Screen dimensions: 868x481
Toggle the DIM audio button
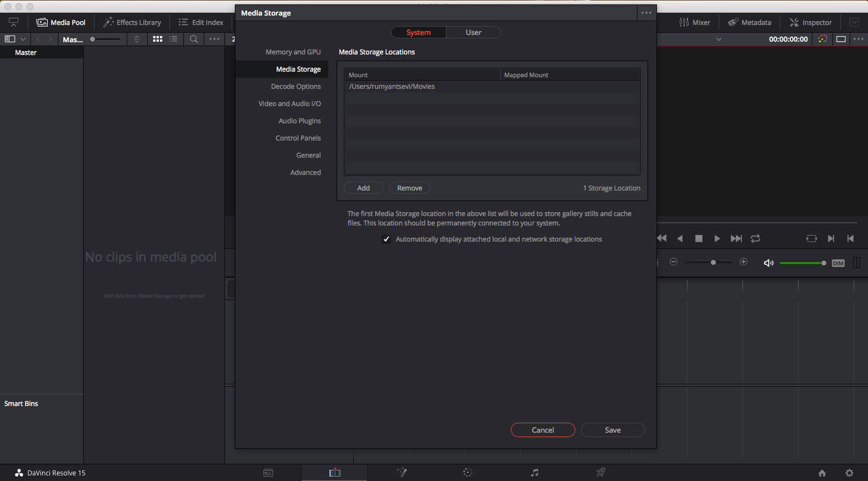coord(838,263)
